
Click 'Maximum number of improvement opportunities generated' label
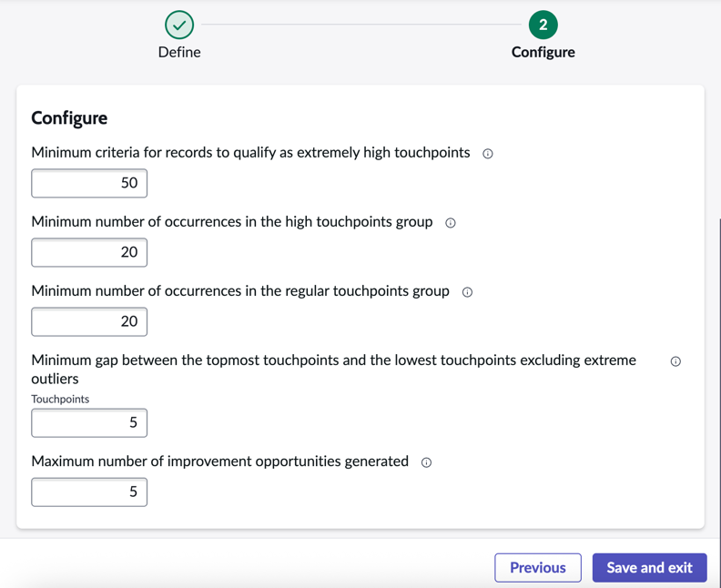[219, 461]
